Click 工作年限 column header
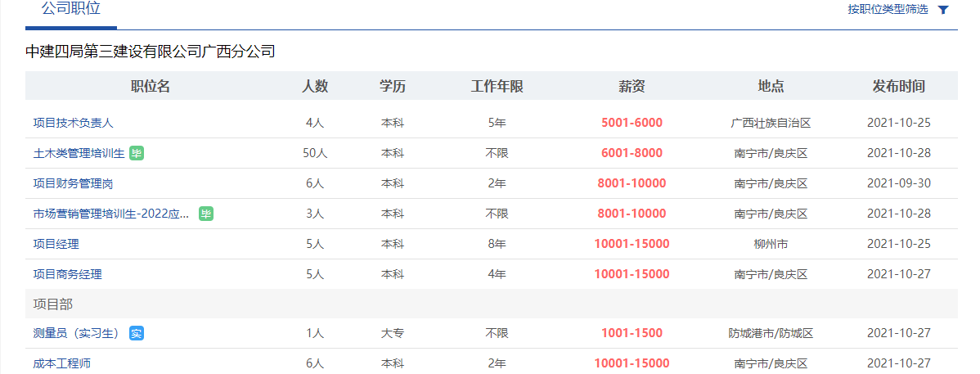This screenshot has width=980, height=374. click(497, 86)
